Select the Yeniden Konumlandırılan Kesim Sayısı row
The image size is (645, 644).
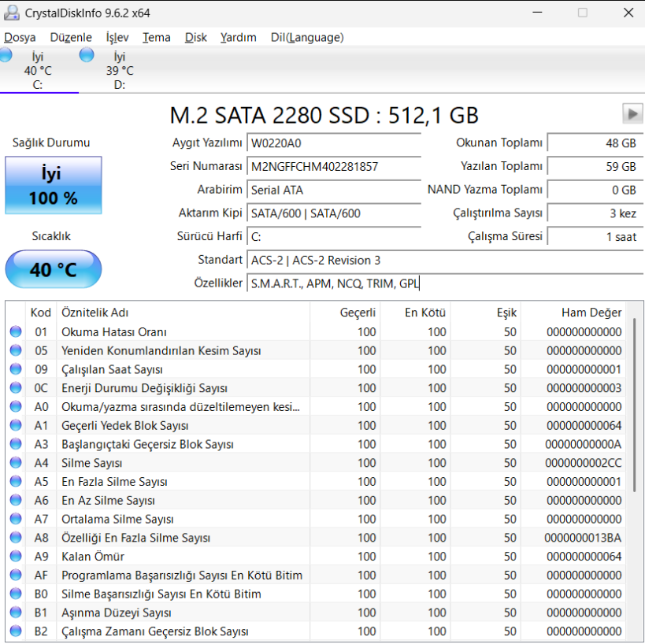click(316, 350)
